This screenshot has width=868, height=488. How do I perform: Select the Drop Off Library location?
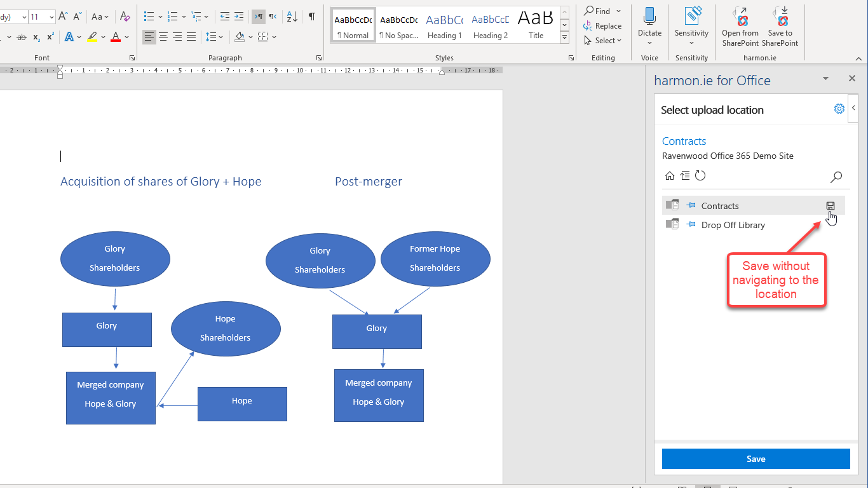733,225
